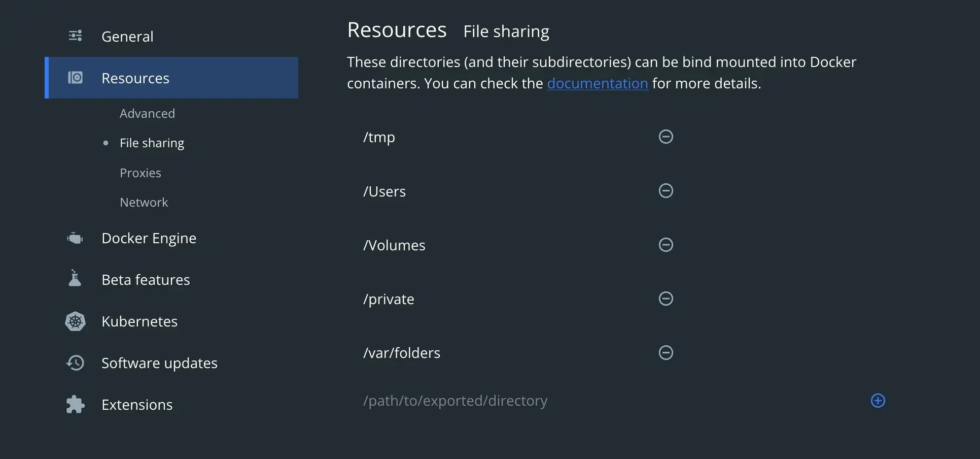The image size is (980, 459).
Task: Remove the /private directory entry
Action: tap(666, 298)
